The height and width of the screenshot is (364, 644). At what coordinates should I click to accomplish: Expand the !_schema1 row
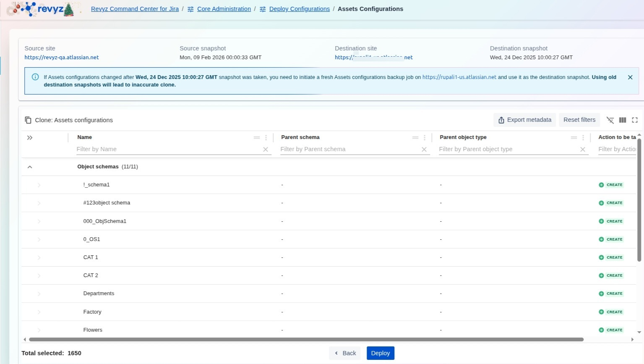click(39, 185)
